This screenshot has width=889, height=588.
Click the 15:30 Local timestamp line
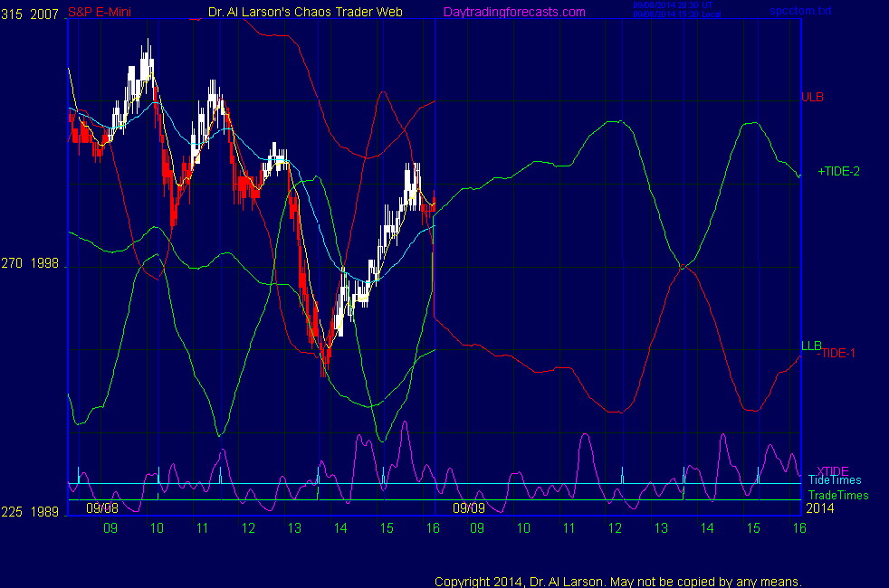(677, 14)
